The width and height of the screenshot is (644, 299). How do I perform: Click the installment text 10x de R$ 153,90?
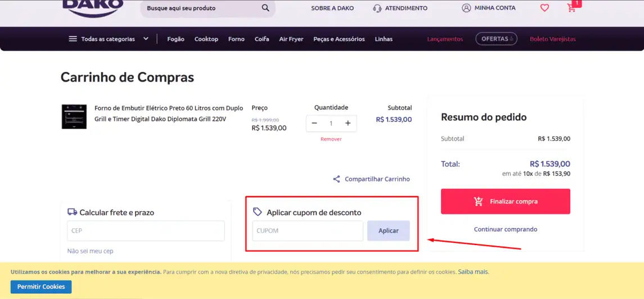[x=547, y=174]
